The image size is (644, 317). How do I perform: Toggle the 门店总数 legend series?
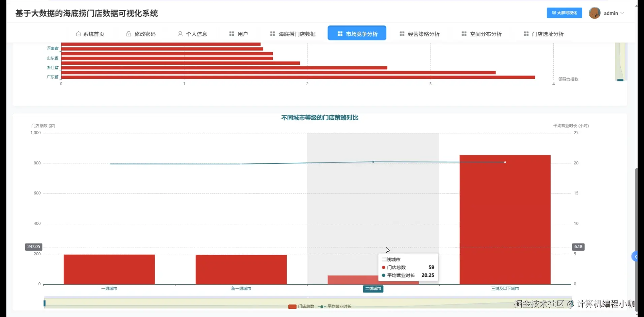point(301,306)
